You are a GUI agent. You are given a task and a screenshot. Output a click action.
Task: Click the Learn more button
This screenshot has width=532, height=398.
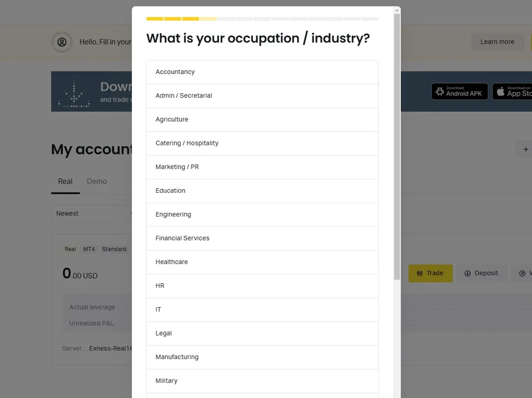(x=497, y=42)
